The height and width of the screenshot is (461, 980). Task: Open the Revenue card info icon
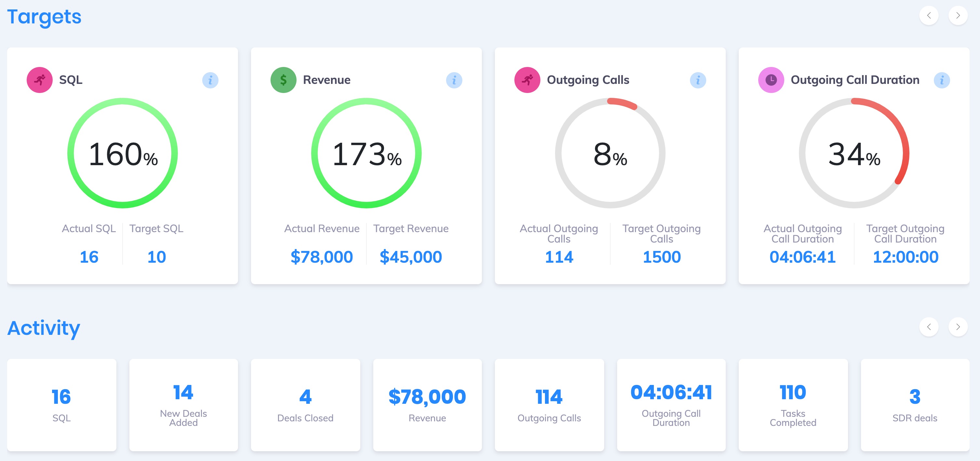[x=454, y=80]
